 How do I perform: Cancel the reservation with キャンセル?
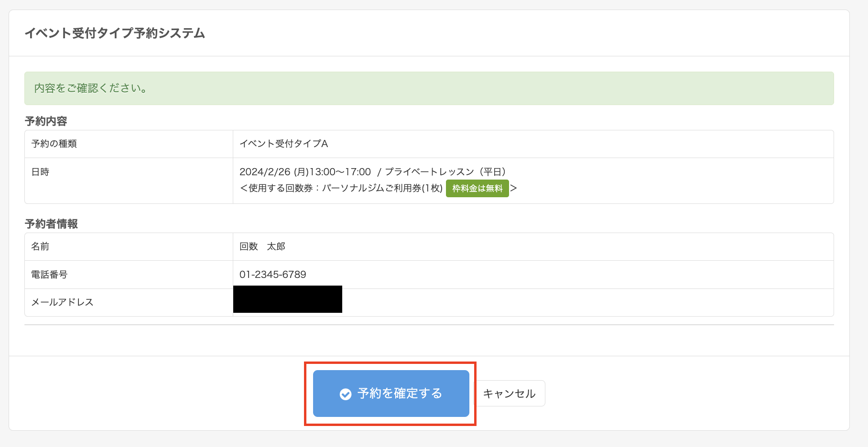509,394
